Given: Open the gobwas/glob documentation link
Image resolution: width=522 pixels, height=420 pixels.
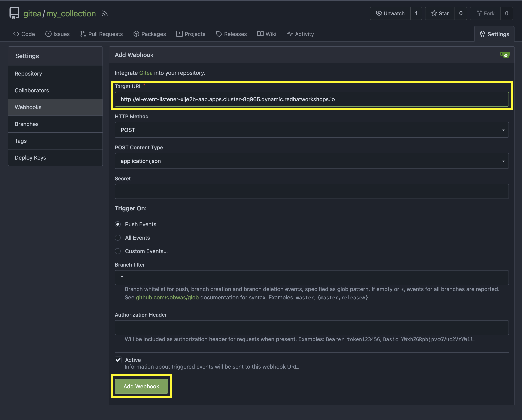Looking at the screenshot, I should click(x=167, y=297).
